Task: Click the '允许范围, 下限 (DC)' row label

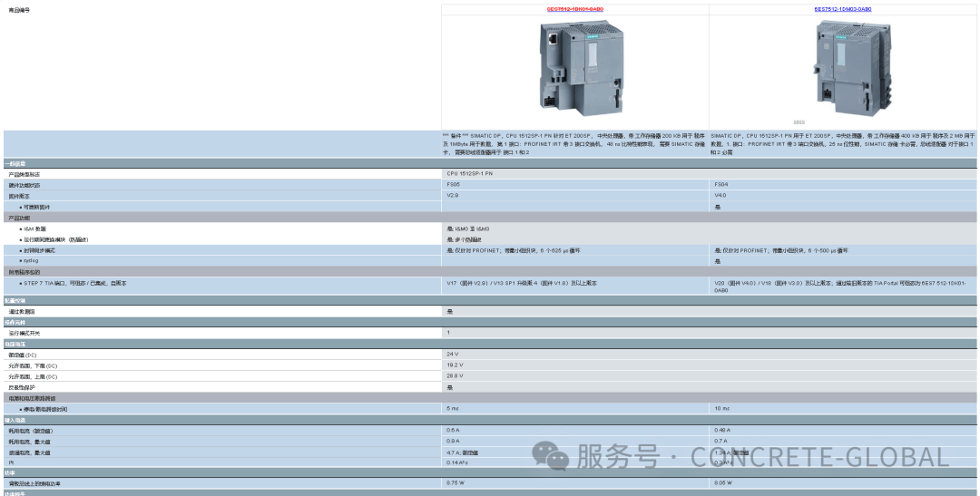Action: [33, 365]
